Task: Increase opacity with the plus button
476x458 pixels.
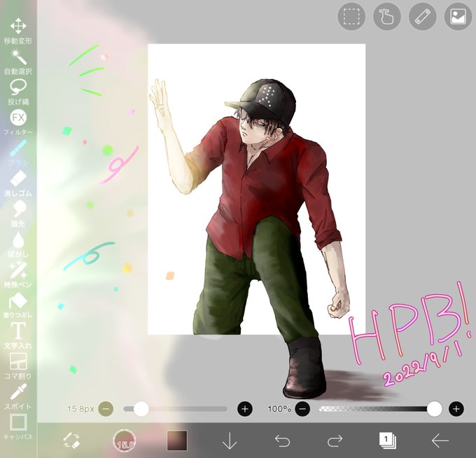Action: pyautogui.click(x=456, y=409)
